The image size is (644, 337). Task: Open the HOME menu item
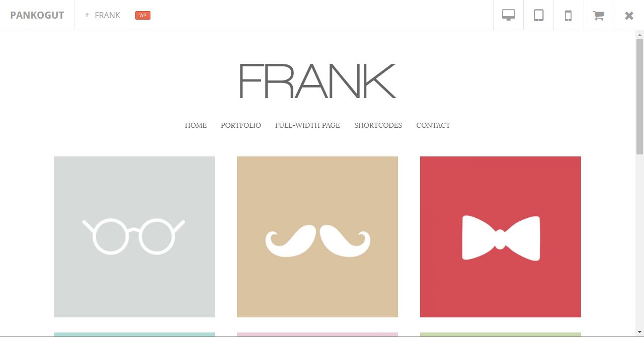[x=196, y=125]
